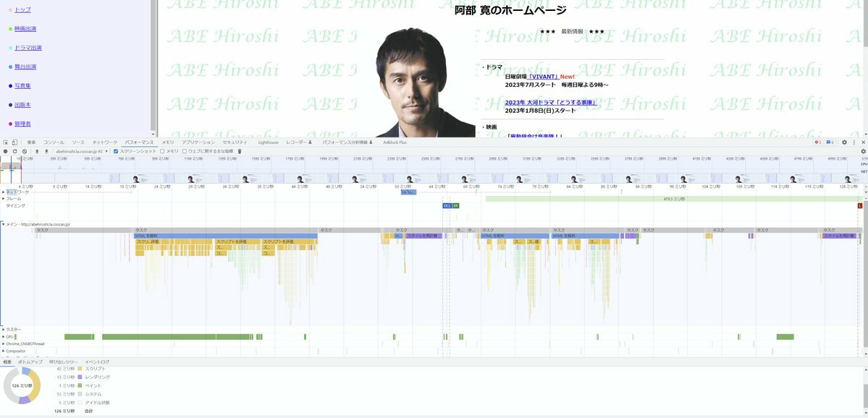This screenshot has width=868, height=418.
Task: Open the ソース tab
Action: pos(78,142)
